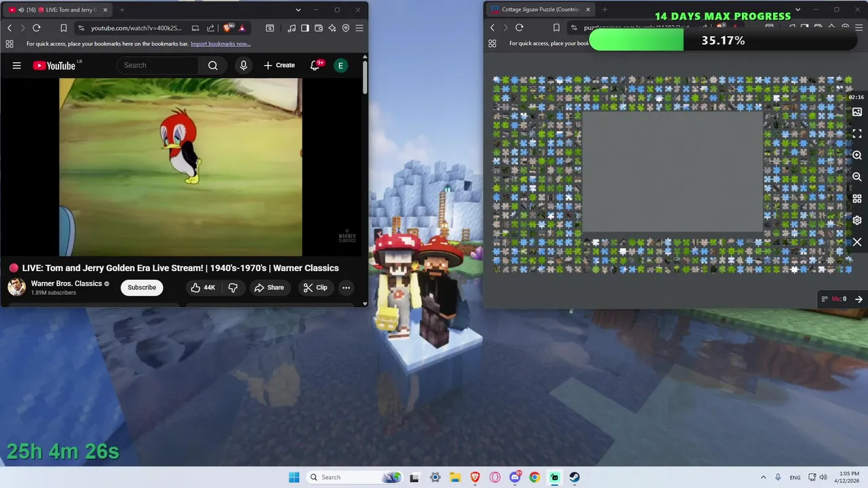The height and width of the screenshot is (488, 868).
Task: Open site settings icon beside youtube.com address
Action: click(81, 28)
